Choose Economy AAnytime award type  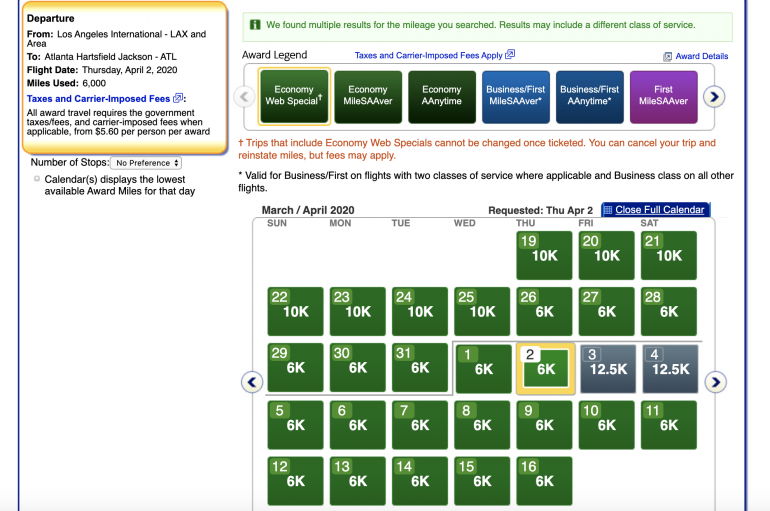tap(441, 96)
